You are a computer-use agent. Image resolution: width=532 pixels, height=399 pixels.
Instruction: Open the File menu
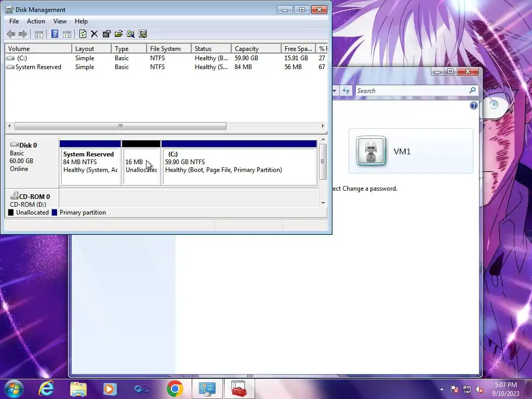[x=14, y=21]
